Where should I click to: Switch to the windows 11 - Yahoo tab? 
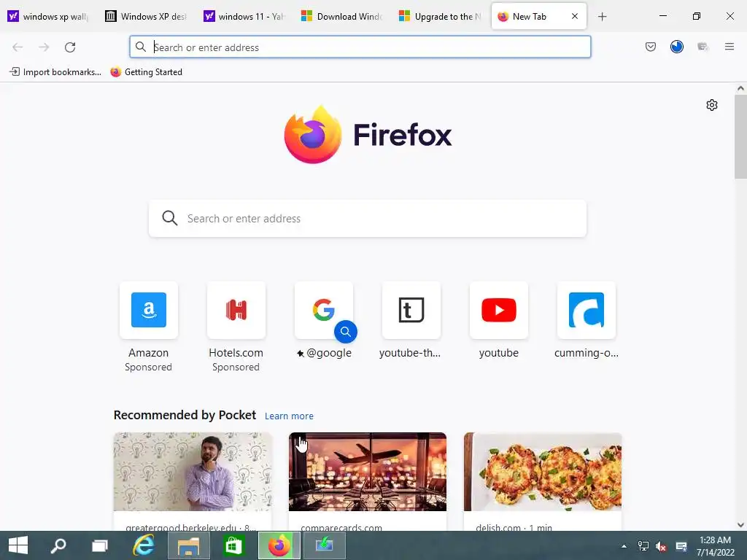pyautogui.click(x=245, y=17)
